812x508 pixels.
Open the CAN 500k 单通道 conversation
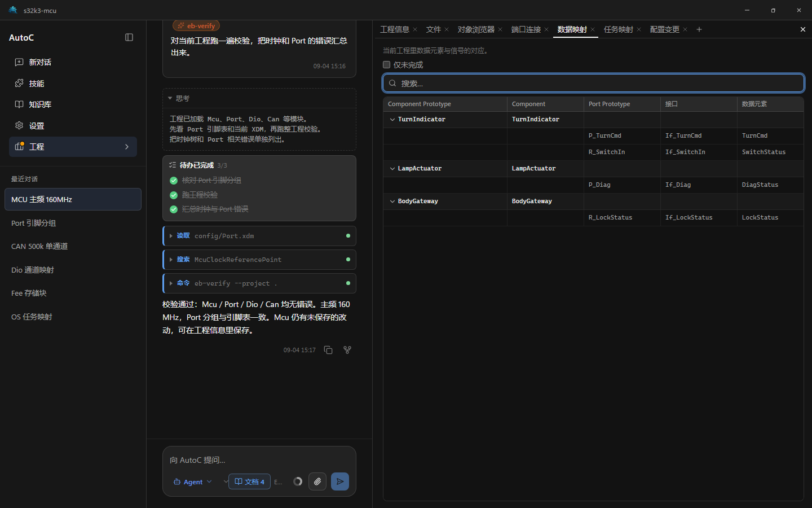pyautogui.click(x=73, y=246)
